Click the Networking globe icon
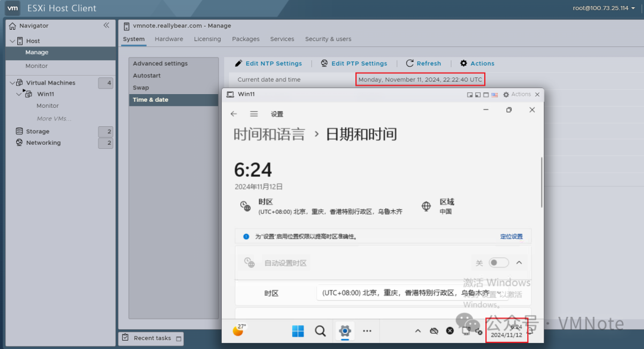This screenshot has height=349, width=644. (19, 142)
